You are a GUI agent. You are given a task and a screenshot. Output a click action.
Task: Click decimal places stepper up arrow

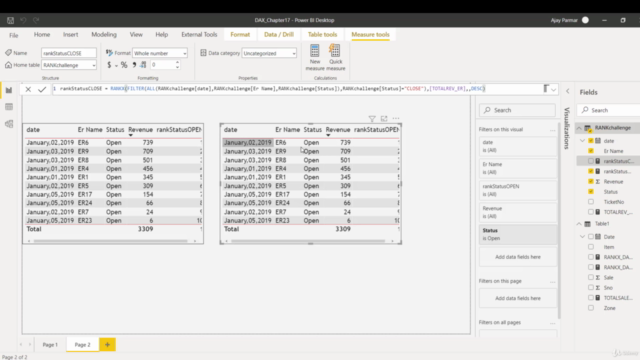point(177,63)
